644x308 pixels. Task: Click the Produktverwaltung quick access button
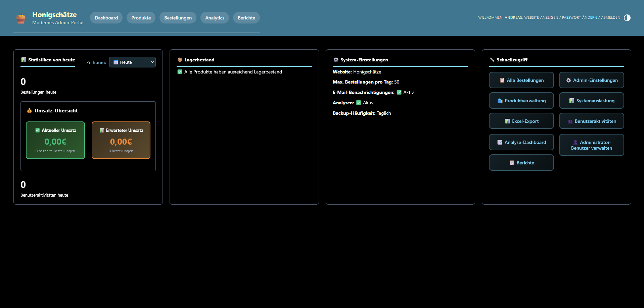(521, 100)
